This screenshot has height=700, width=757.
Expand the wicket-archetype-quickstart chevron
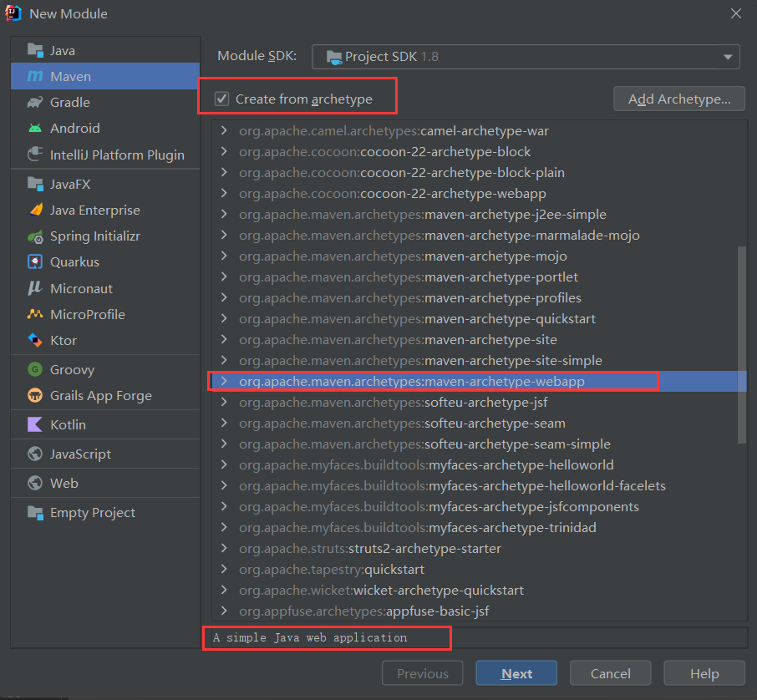point(224,590)
